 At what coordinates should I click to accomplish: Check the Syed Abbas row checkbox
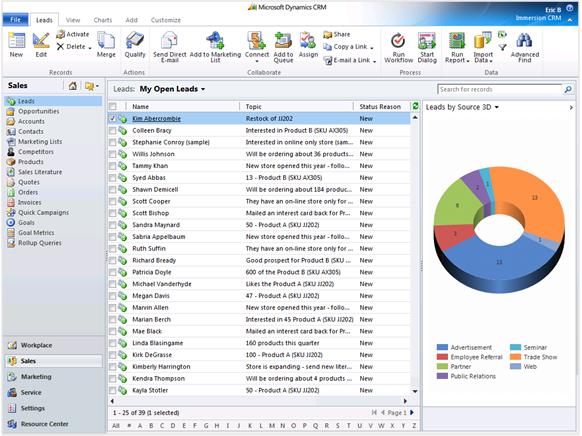112,178
